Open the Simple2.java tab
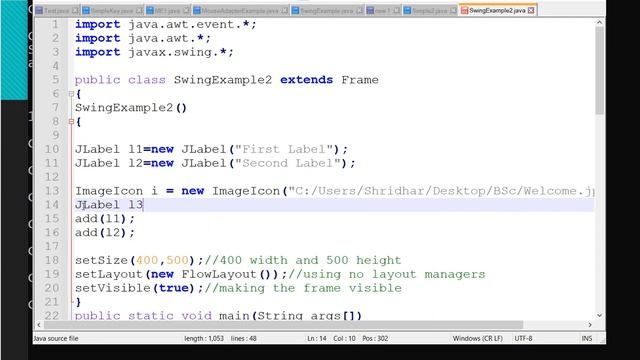 click(x=430, y=11)
